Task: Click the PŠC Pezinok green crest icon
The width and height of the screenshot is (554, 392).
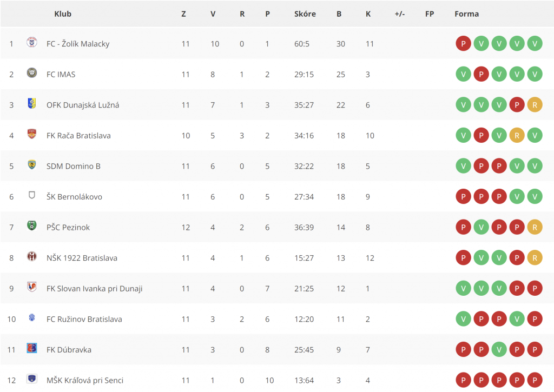Action: click(x=32, y=225)
